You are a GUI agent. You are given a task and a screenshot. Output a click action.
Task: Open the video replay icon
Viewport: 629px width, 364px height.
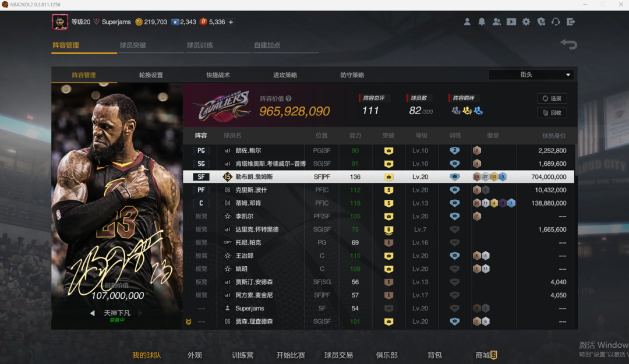(x=511, y=22)
